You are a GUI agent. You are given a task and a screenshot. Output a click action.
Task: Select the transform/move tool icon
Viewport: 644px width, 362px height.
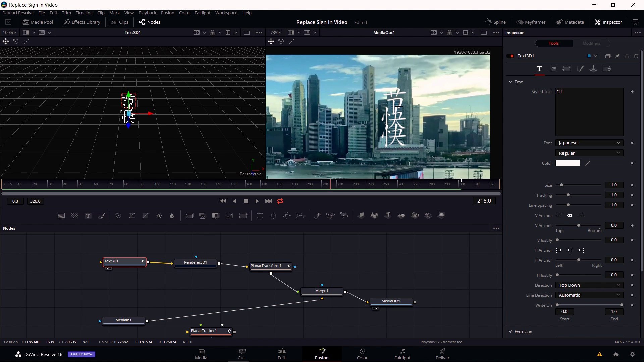point(6,41)
